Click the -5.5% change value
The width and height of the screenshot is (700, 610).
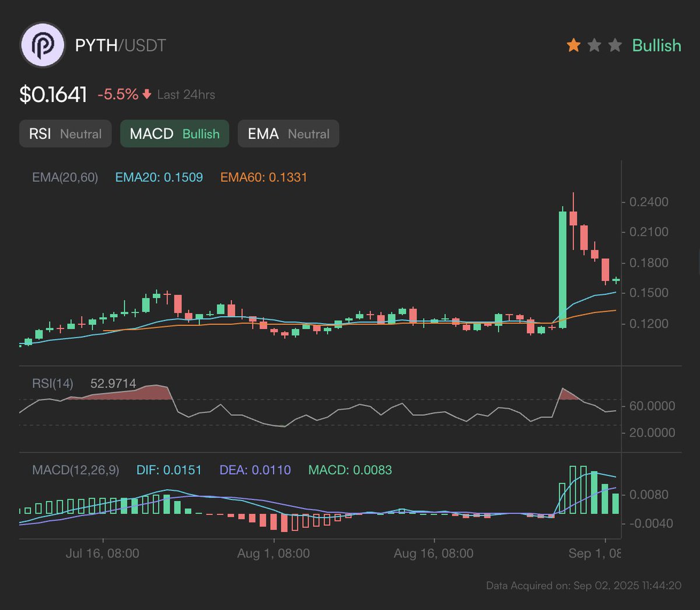pos(118,94)
